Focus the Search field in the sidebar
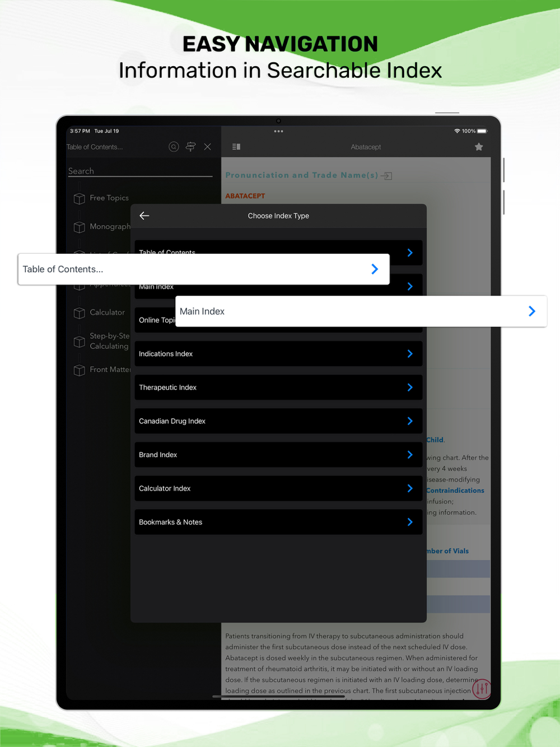Image resolution: width=560 pixels, height=747 pixels. click(x=140, y=171)
